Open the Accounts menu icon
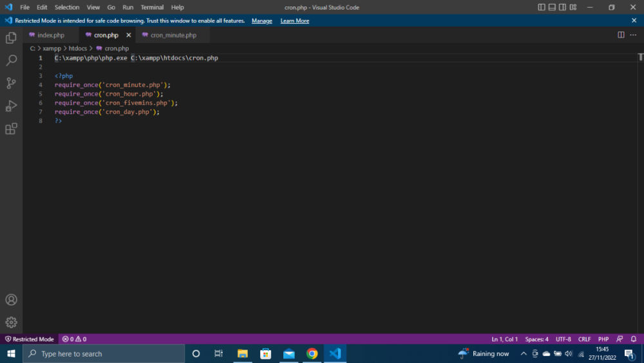 point(11,300)
